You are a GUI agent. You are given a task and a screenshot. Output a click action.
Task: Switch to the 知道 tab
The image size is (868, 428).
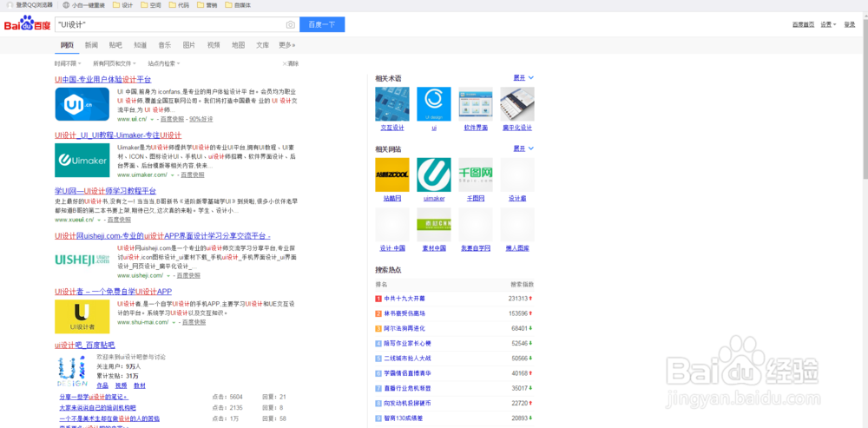point(140,45)
